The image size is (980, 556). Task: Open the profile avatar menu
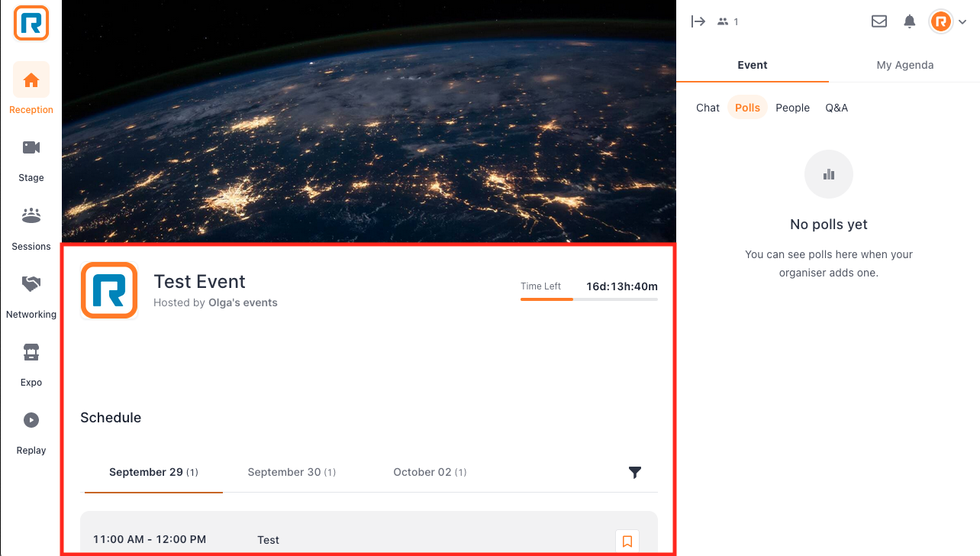(x=947, y=21)
